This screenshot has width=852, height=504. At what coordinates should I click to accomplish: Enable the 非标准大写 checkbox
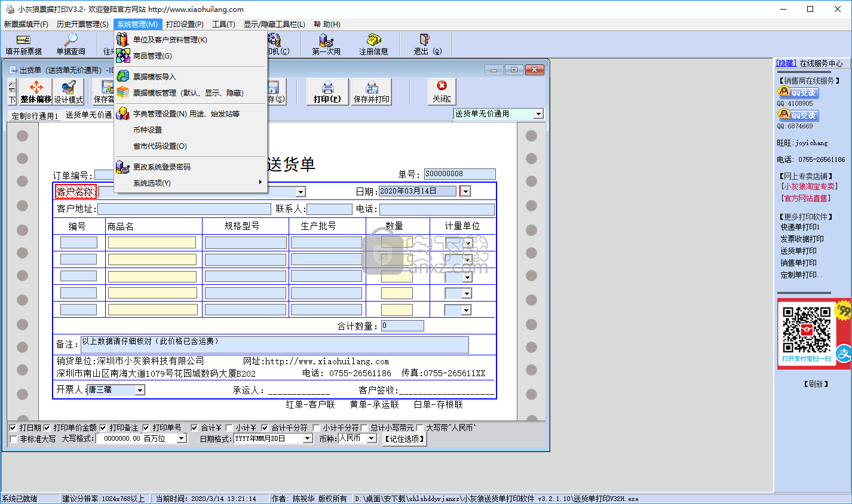[x=13, y=439]
